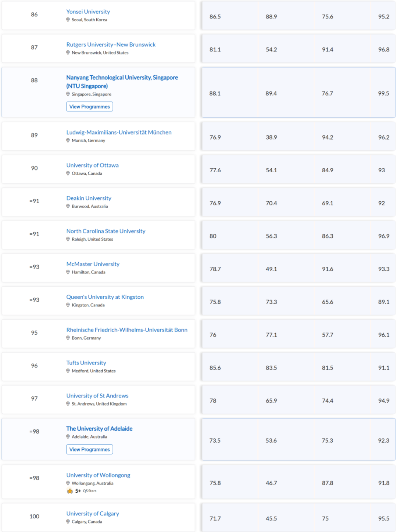Viewport: 397px width, 532px height.
Task: Open Rheinische Friedrich-Wilhelms-Universität Bonn link
Action: tap(127, 330)
